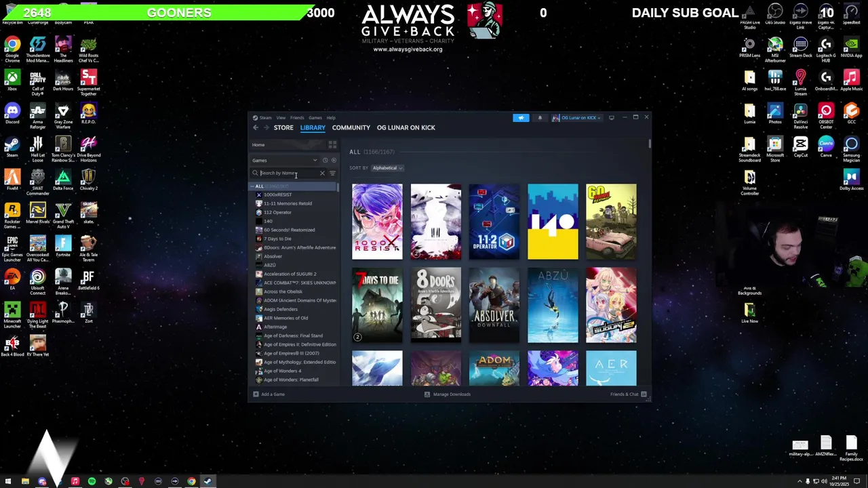The width and height of the screenshot is (868, 488).
Task: Go to the LIBRARY tab
Action: [313, 127]
